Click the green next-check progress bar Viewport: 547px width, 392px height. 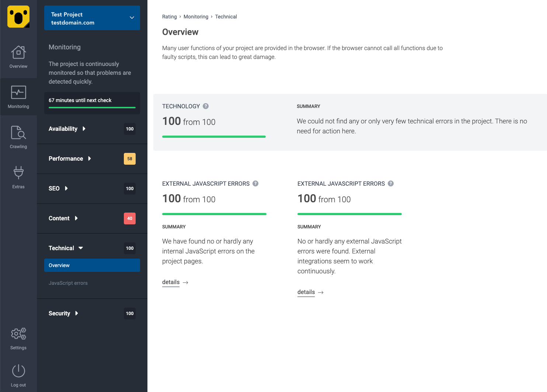coord(92,108)
